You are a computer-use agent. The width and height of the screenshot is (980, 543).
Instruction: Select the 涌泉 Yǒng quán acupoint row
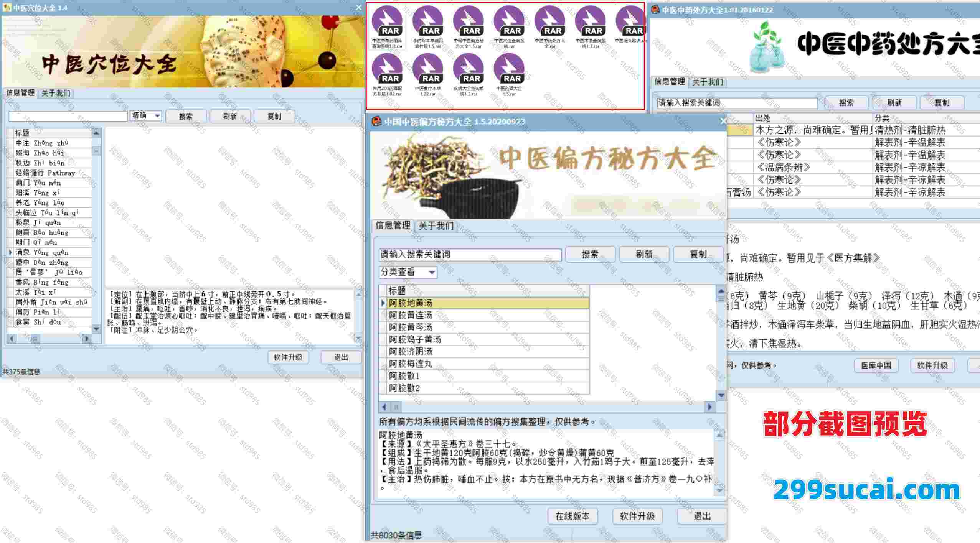[x=53, y=252]
